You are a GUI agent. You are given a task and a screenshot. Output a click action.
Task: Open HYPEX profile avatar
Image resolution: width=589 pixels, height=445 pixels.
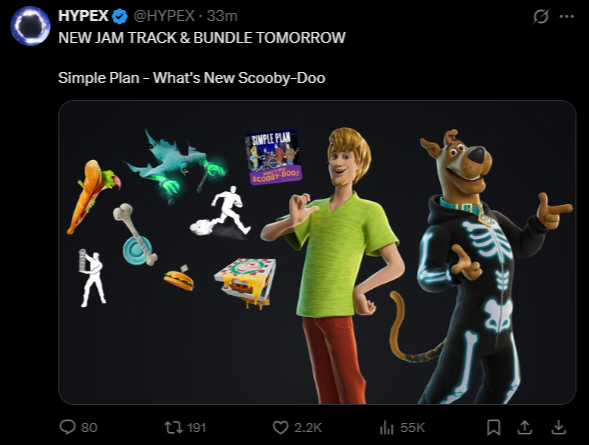point(30,26)
